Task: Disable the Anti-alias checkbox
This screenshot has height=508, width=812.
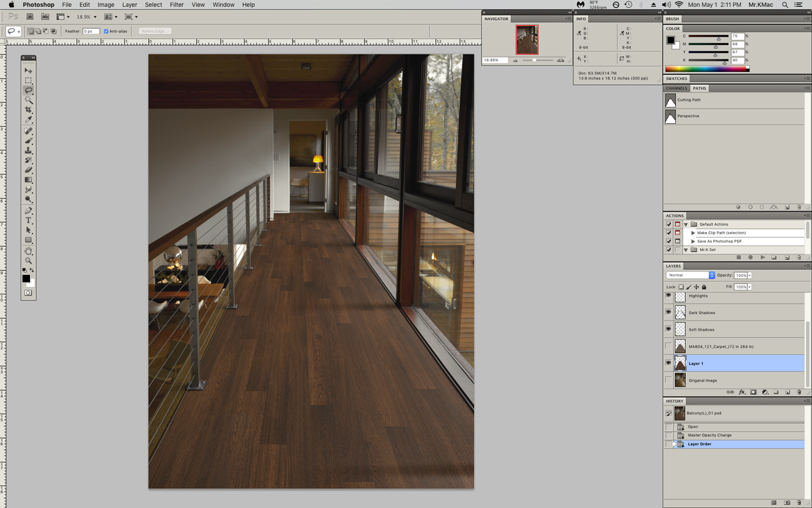Action: pos(106,31)
